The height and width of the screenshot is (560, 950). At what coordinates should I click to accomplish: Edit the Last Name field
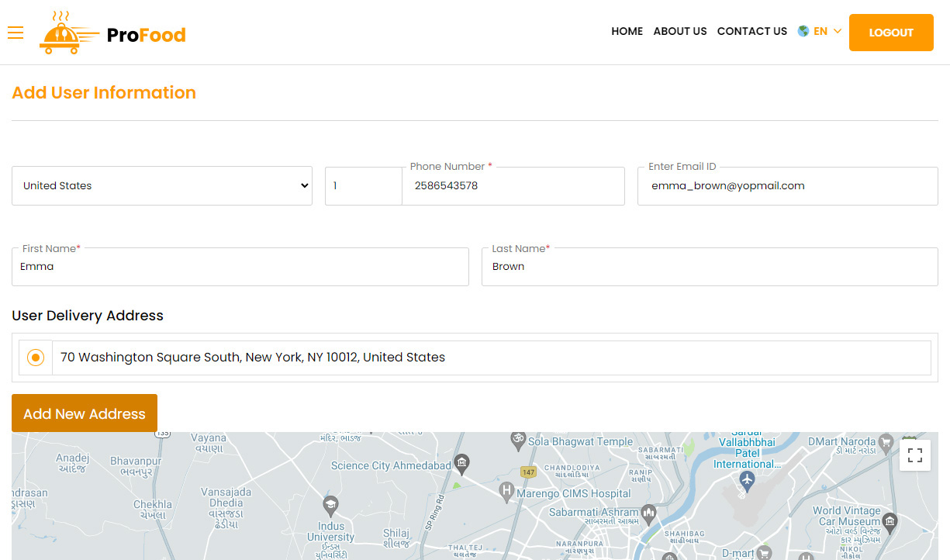click(x=710, y=267)
